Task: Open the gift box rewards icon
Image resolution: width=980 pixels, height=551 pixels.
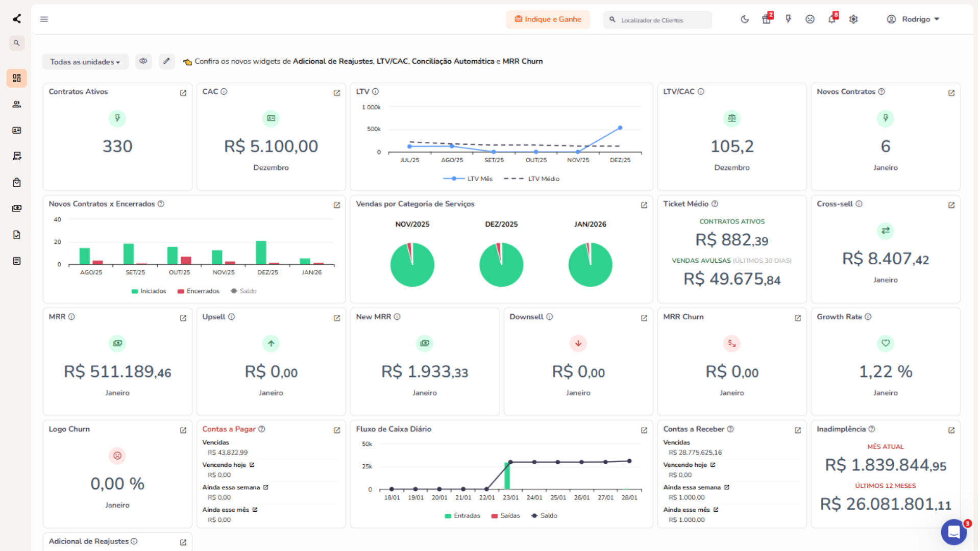Action: (767, 19)
